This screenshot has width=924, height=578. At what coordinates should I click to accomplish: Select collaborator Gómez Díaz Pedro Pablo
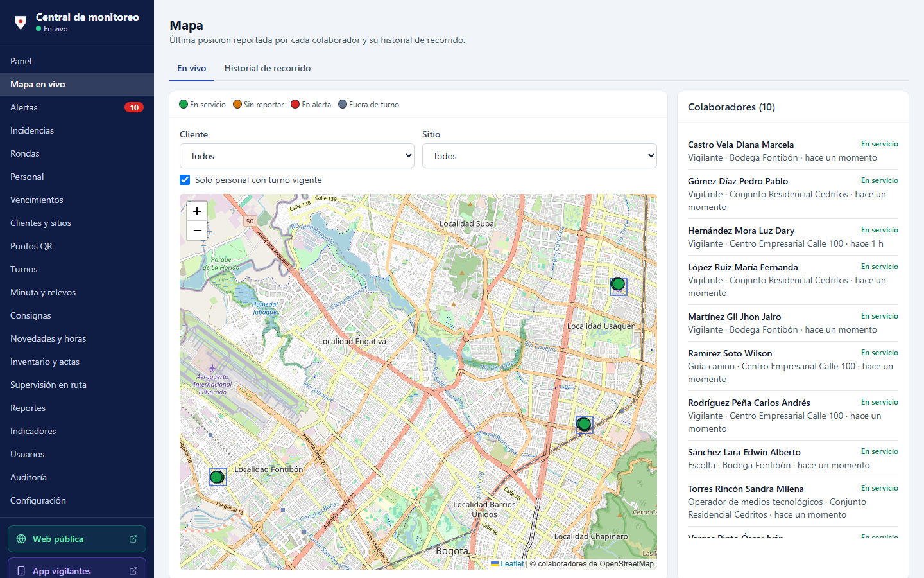point(793,194)
